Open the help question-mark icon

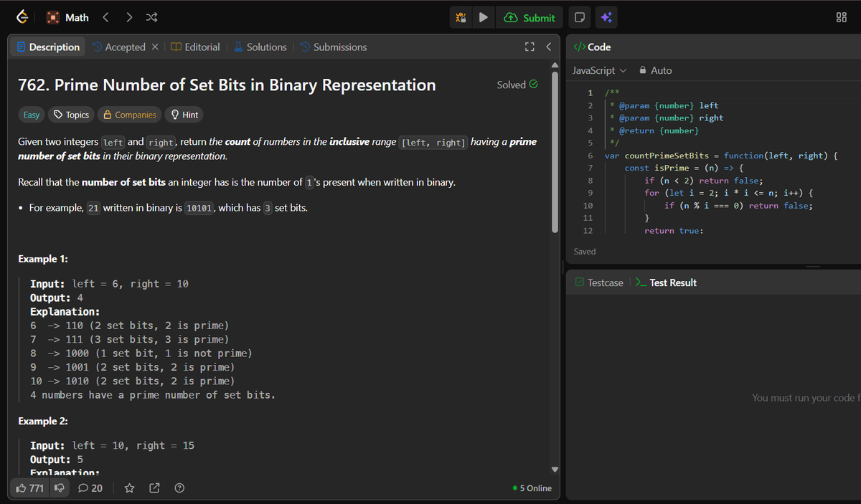click(x=179, y=488)
